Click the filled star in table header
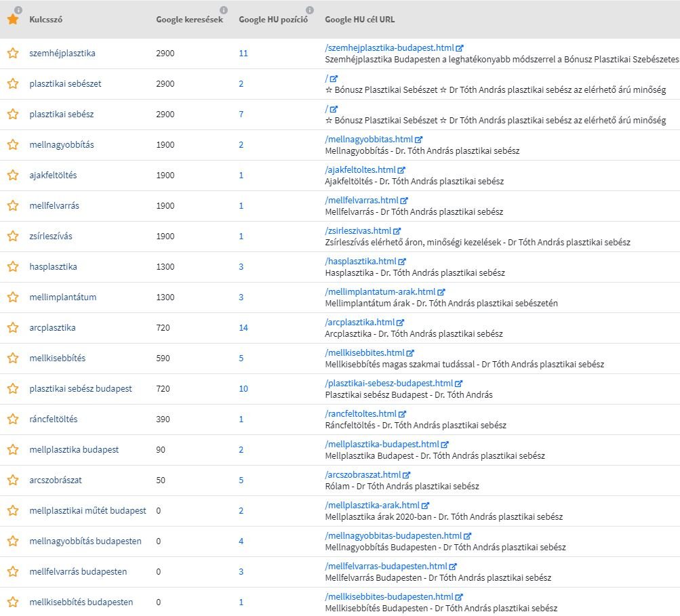The height and width of the screenshot is (616, 680). click(x=12, y=20)
